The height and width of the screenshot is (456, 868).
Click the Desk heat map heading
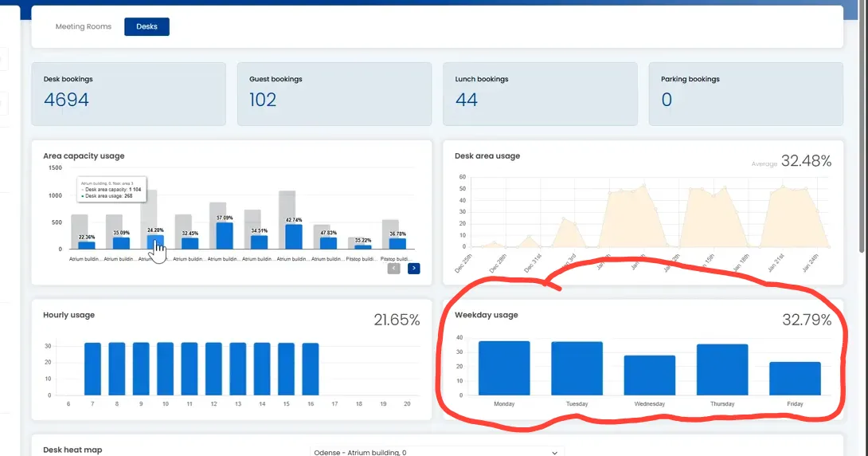[72, 450]
